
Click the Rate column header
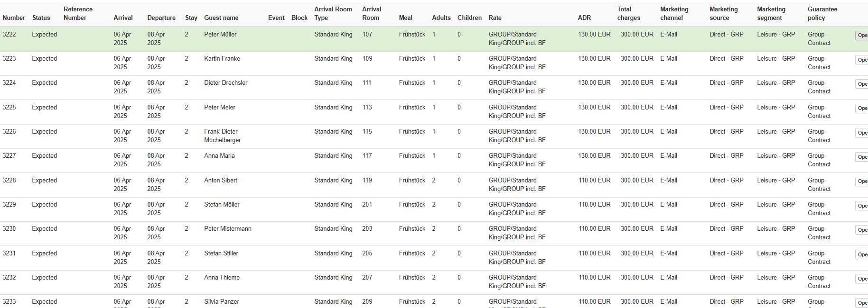pyautogui.click(x=495, y=18)
